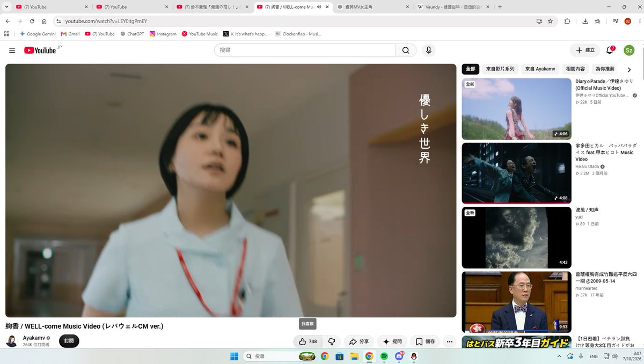Open the Gmail bookmark
644x364 pixels.
click(x=70, y=34)
